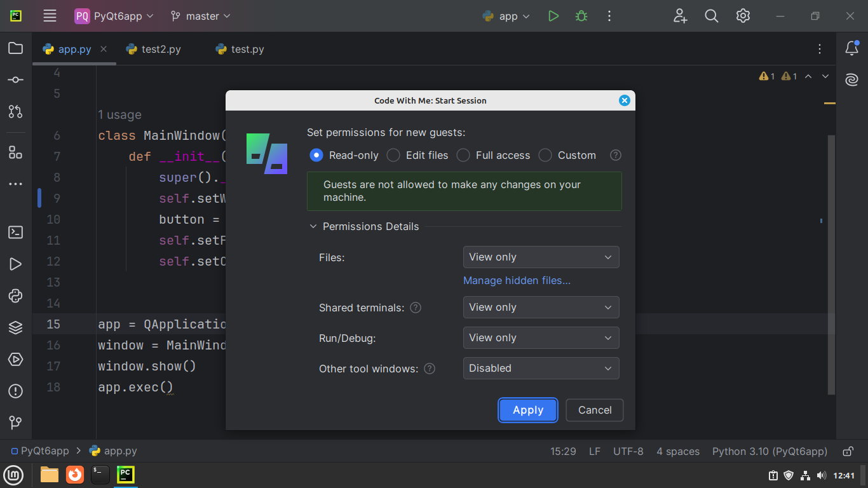
Task: Open the Commit tool window
Action: (x=15, y=79)
